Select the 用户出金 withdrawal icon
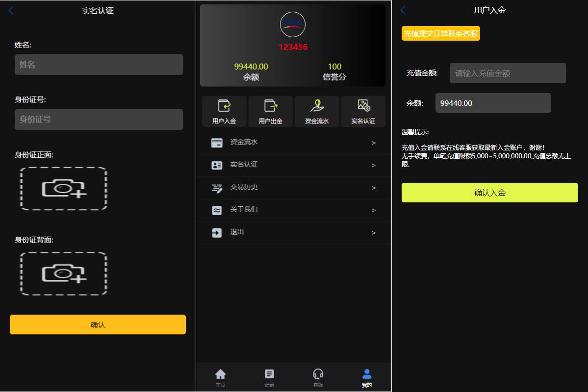Image resolution: width=588 pixels, height=392 pixels. (x=271, y=111)
